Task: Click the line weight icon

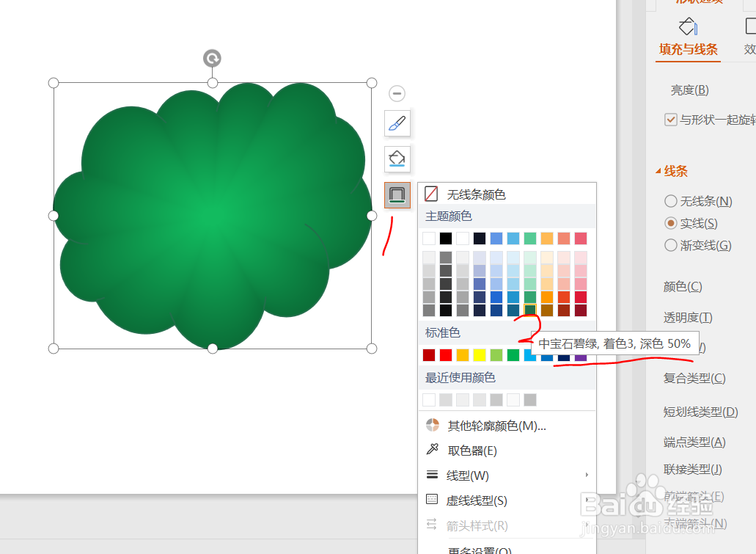Action: [432, 475]
